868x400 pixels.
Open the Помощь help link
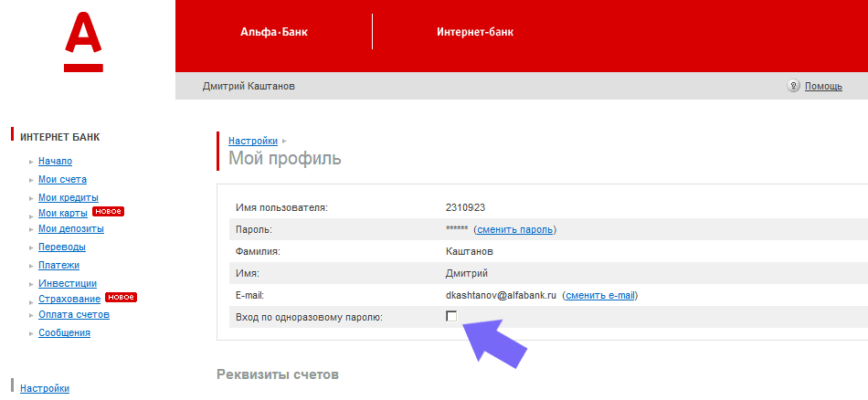coord(823,87)
